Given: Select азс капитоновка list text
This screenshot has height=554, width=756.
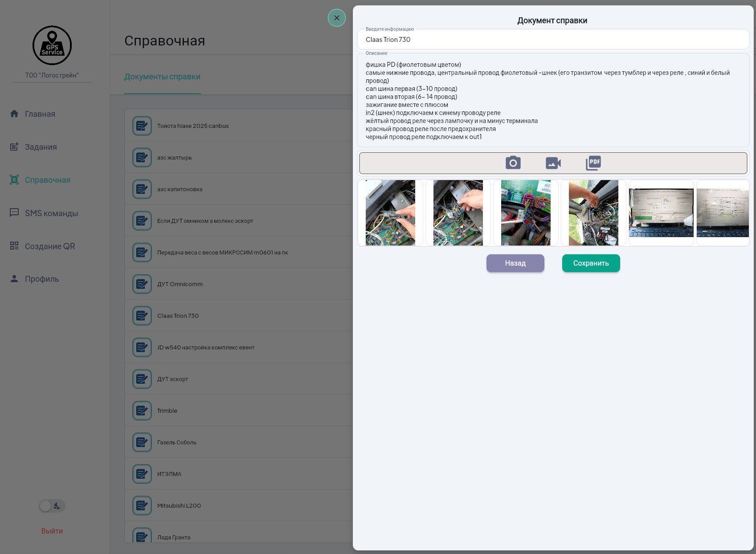Looking at the screenshot, I should [180, 189].
